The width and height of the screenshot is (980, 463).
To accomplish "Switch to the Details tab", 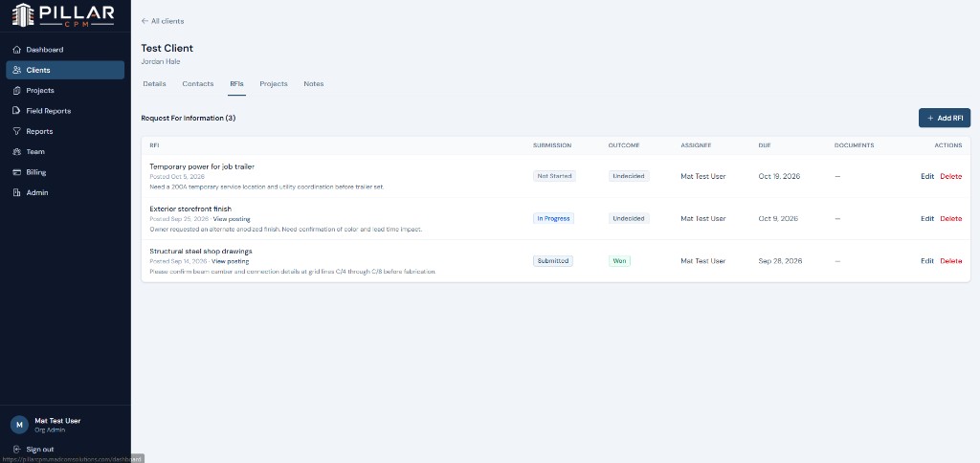I will [x=154, y=84].
